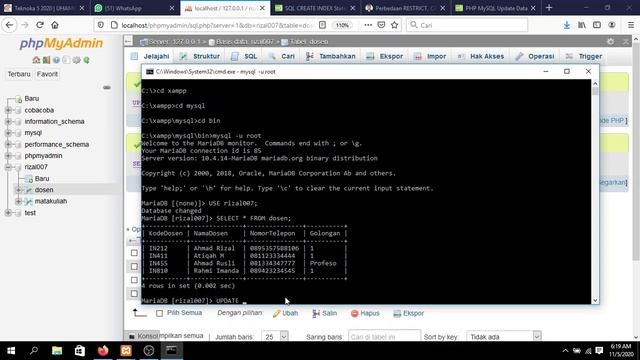Open Firefox hamburger menu
This screenshot has height=360, width=640.
click(x=631, y=25)
